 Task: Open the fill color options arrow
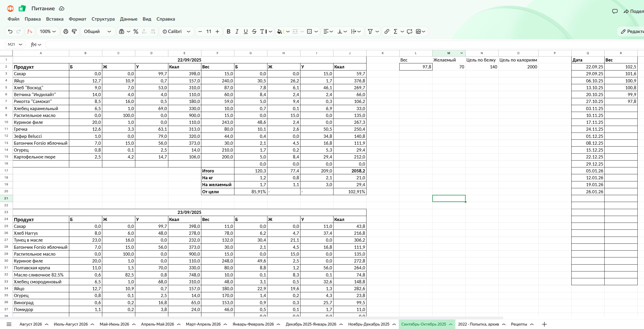[x=288, y=31]
